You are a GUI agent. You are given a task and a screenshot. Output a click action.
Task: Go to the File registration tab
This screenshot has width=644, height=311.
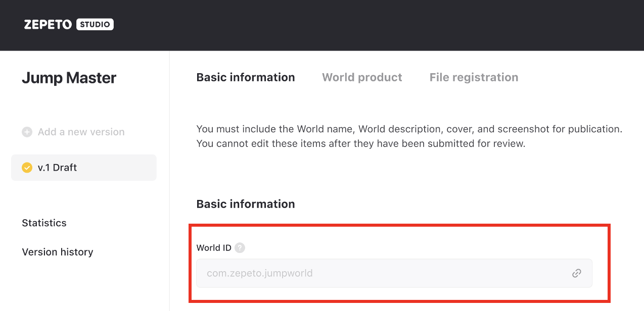click(474, 77)
